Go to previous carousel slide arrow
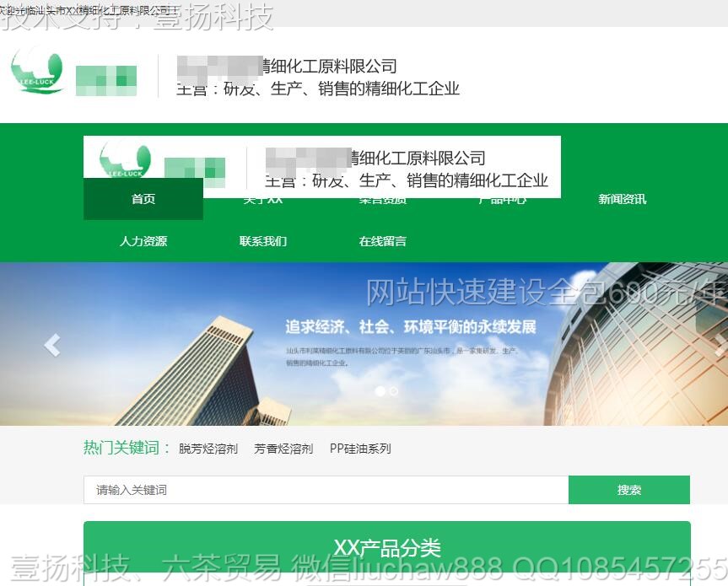Screen dimensions: 728x586 coord(52,345)
